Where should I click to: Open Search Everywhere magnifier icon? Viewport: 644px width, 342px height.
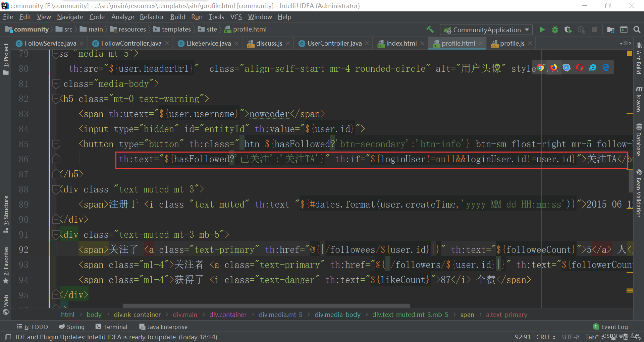[x=637, y=30]
